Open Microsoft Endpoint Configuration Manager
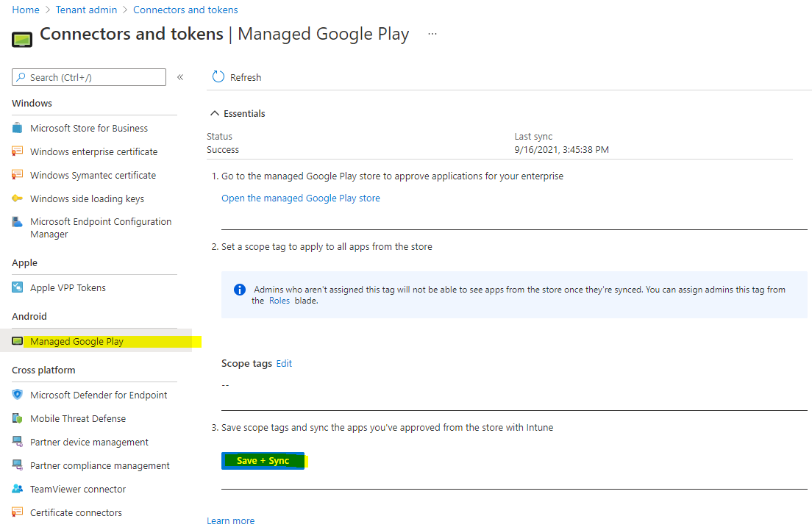 (x=101, y=228)
